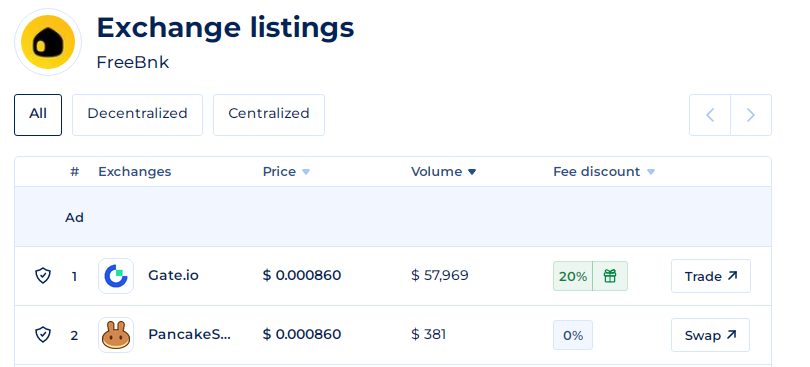The image size is (810, 367).
Task: Sort listings by Fee discount arrow
Action: click(x=651, y=172)
